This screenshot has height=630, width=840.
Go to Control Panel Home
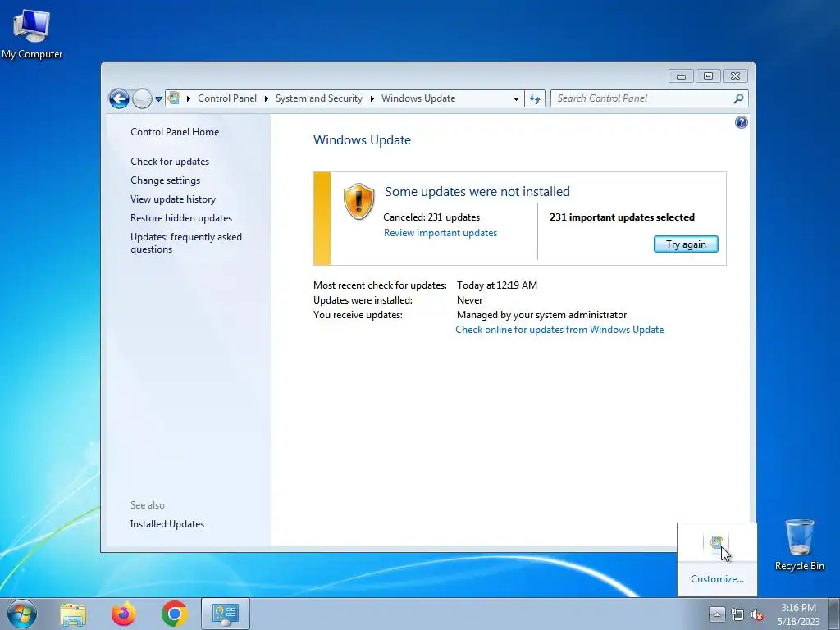click(x=175, y=132)
